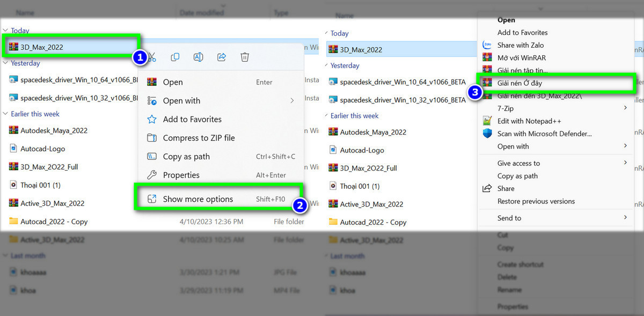
Task: Select Add to Favorites in the classic menu
Action: [x=522, y=32]
